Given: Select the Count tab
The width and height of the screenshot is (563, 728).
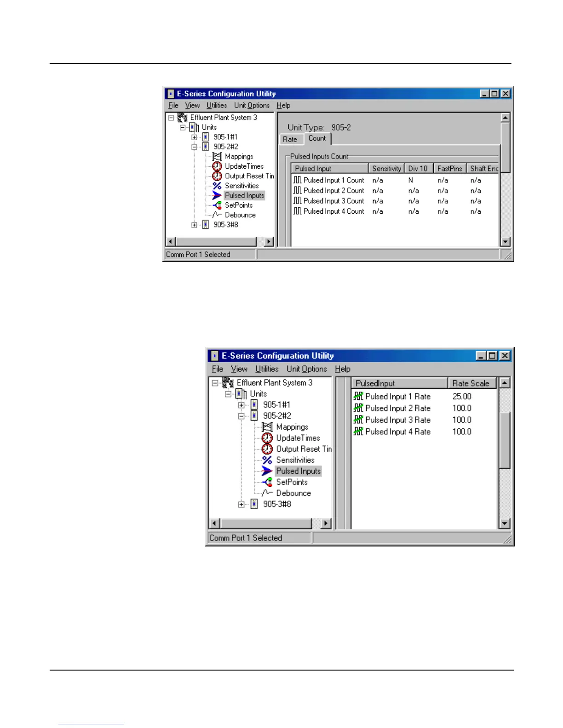Looking at the screenshot, I should [x=317, y=138].
